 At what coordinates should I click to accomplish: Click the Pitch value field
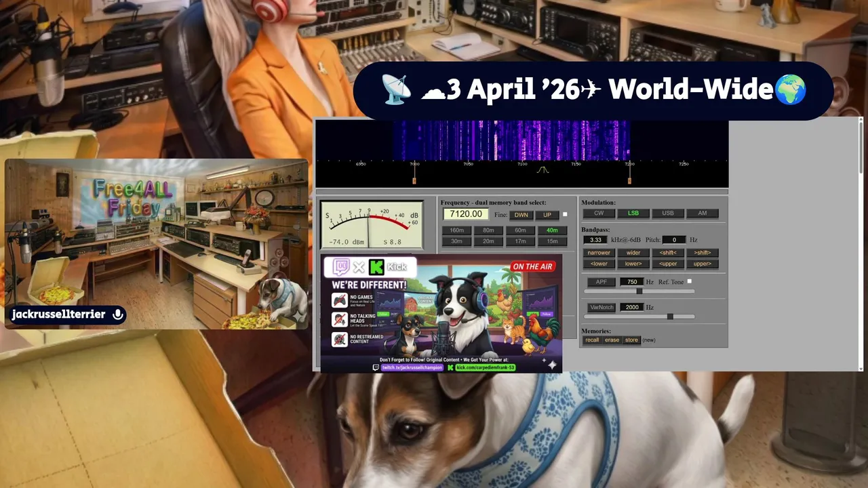click(x=674, y=240)
